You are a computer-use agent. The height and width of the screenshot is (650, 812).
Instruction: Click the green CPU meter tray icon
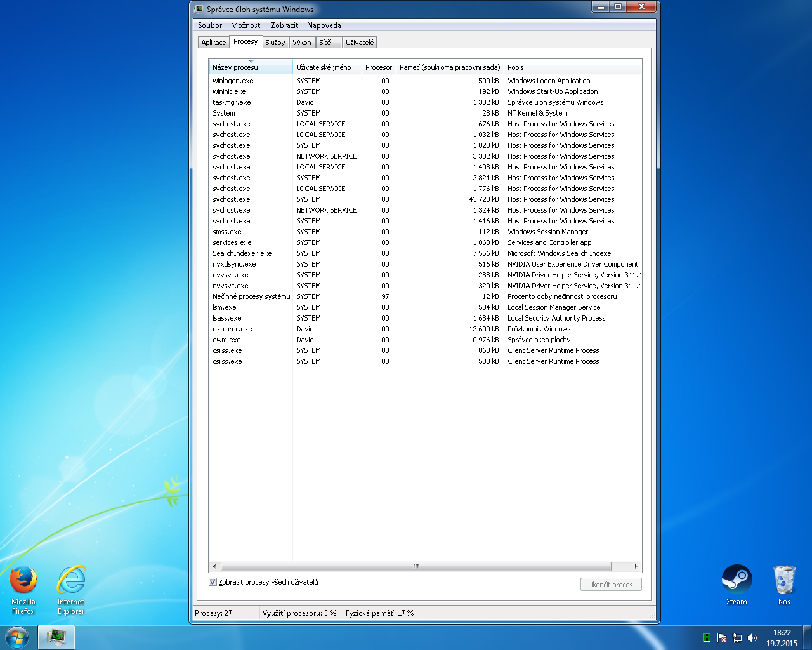click(706, 638)
